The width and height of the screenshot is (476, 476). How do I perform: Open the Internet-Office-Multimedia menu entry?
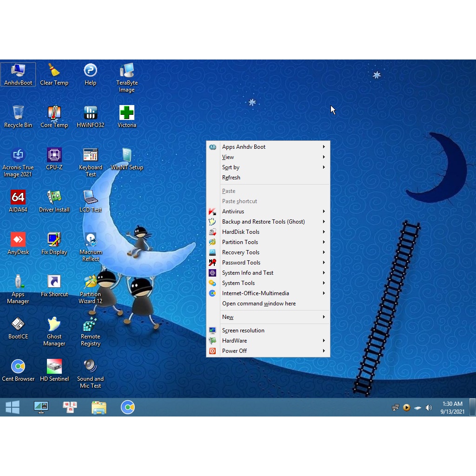(x=268, y=293)
